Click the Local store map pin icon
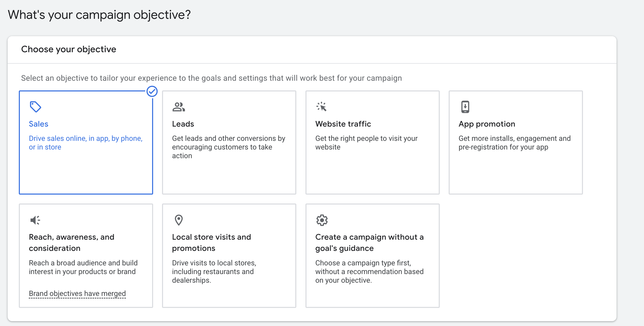Screen dimensions: 644x326 click(179, 220)
